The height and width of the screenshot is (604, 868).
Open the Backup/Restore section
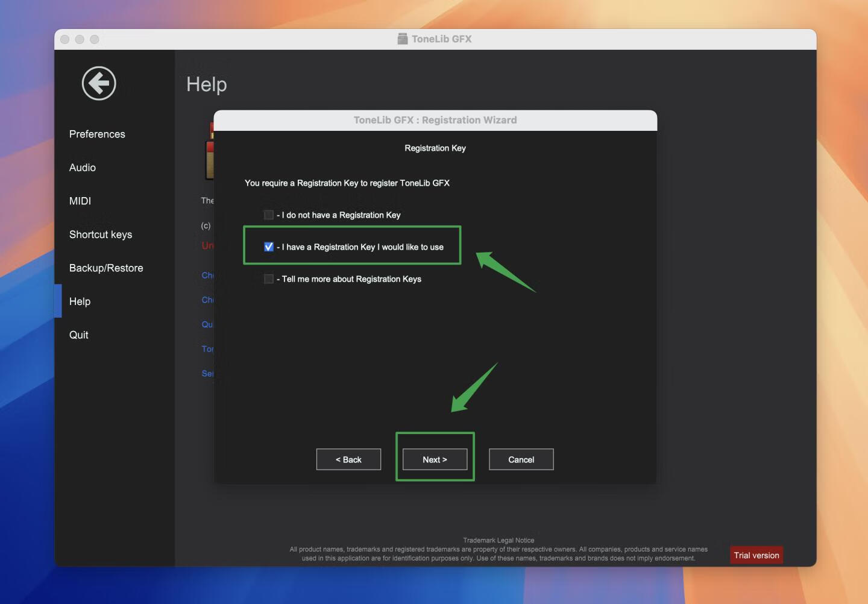tap(105, 268)
